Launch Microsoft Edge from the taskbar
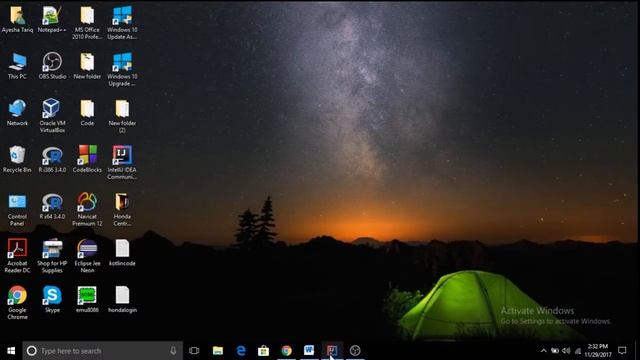The image size is (640, 360). pyautogui.click(x=241, y=351)
